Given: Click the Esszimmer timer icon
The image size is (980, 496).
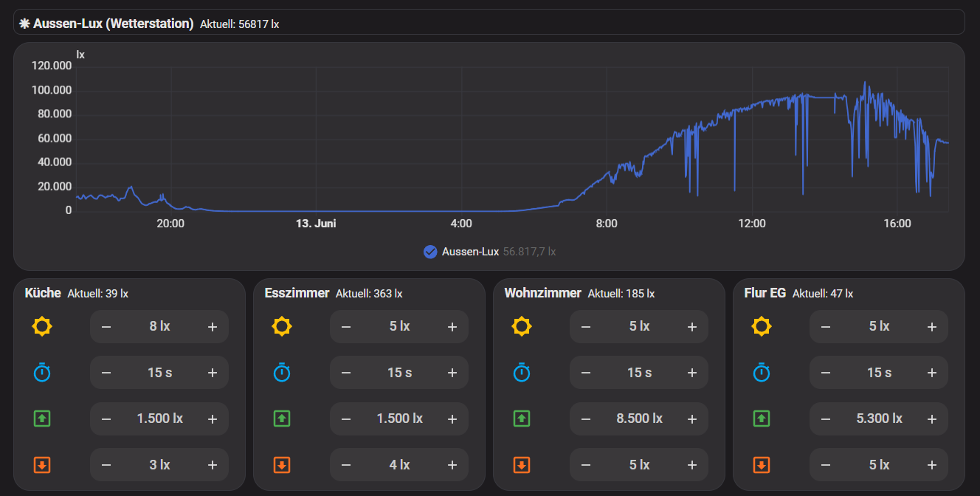Looking at the screenshot, I should [282, 373].
